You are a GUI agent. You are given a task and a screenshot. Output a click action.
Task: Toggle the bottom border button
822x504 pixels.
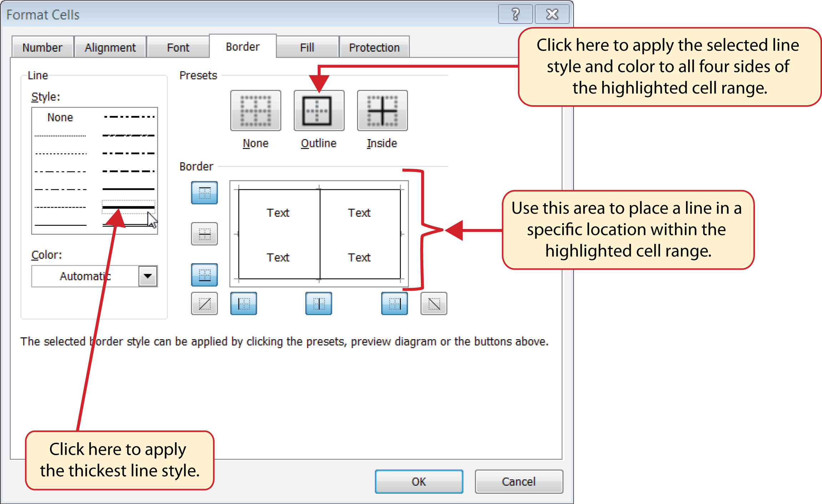pos(204,275)
